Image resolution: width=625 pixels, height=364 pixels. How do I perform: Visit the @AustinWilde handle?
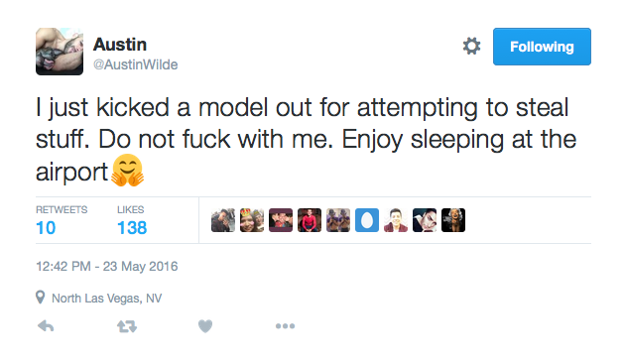pyautogui.click(x=136, y=64)
